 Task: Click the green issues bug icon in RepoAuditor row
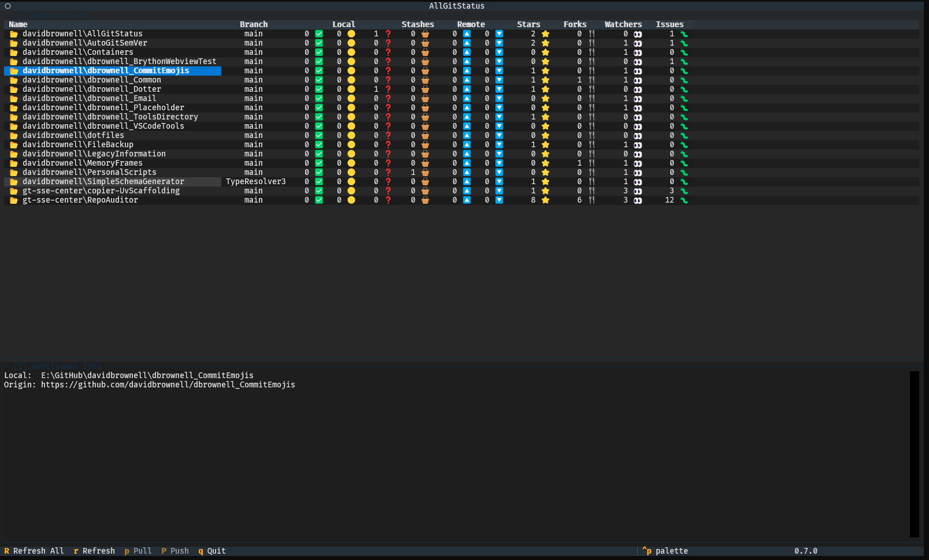coord(684,200)
